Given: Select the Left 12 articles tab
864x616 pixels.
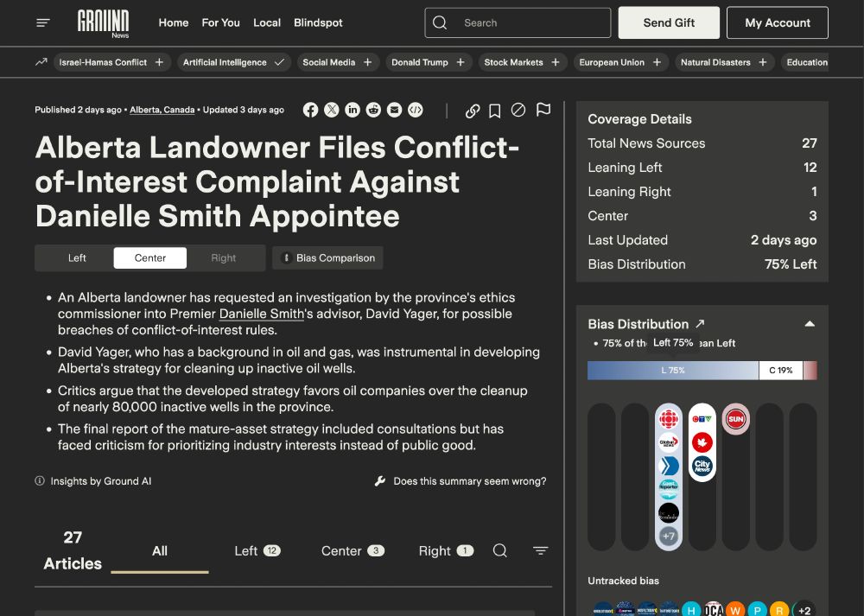Looking at the screenshot, I should click(x=257, y=551).
